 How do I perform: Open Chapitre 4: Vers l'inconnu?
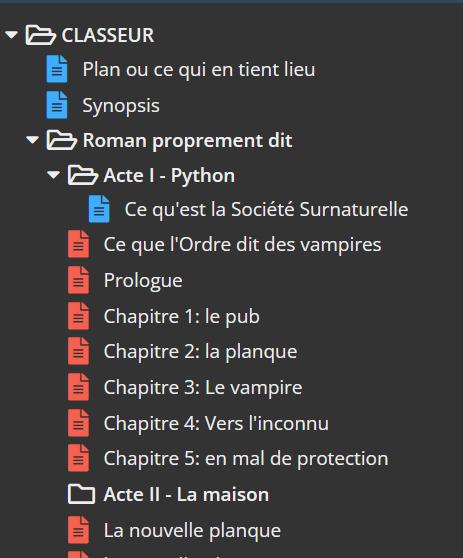216,423
